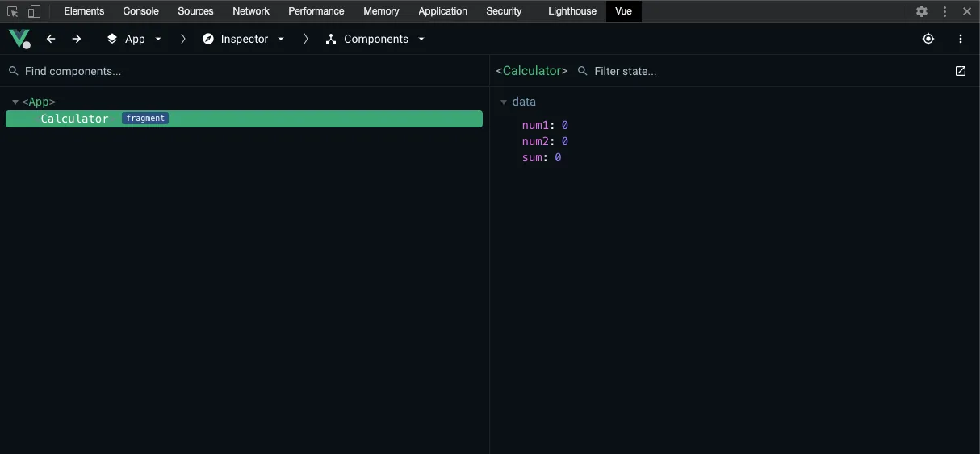
Task: Click the num1 value 0
Action: point(565,126)
